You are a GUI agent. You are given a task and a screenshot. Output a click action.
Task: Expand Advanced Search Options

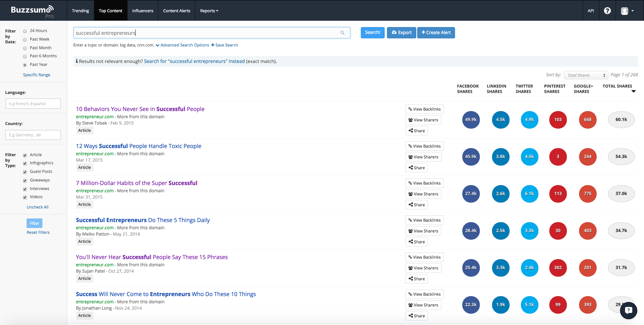(x=182, y=45)
